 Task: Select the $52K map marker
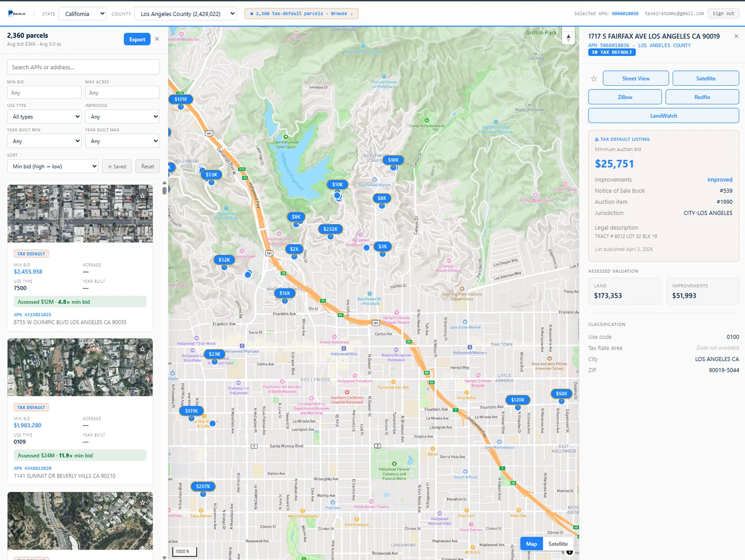point(224,260)
